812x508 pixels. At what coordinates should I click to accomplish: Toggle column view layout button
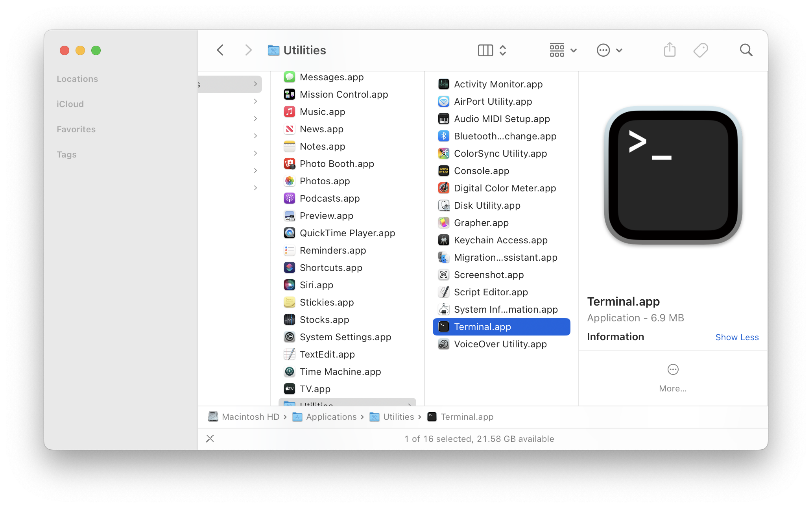click(x=485, y=50)
